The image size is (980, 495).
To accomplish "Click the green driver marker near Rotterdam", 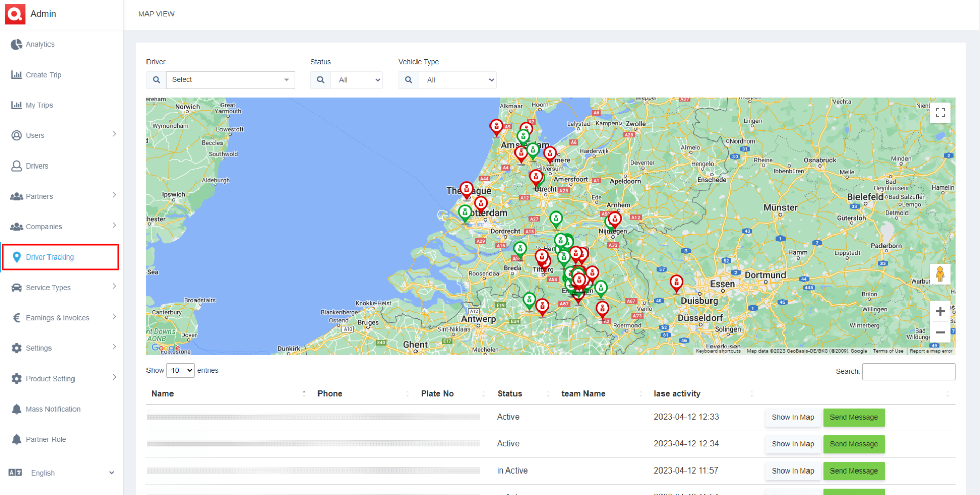I will [x=465, y=213].
